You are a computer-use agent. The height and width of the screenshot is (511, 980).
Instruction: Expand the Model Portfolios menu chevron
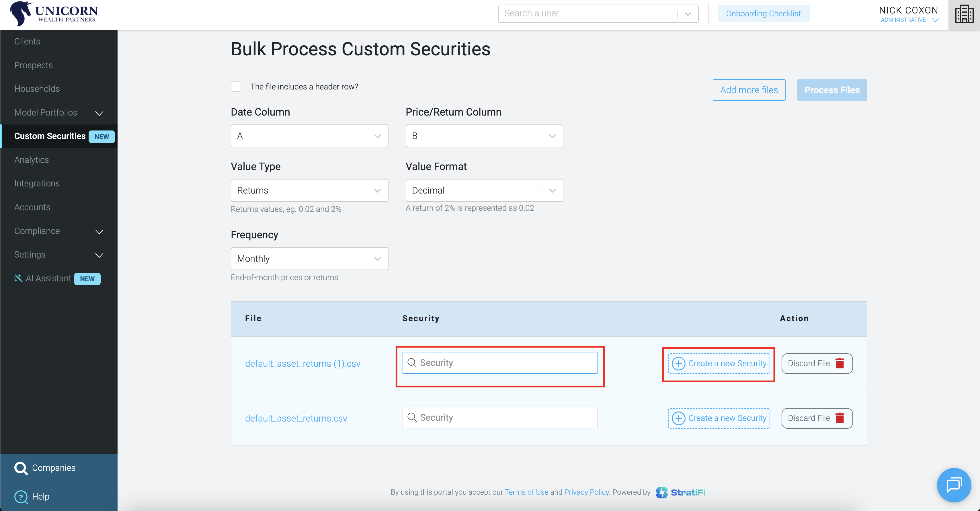click(99, 113)
